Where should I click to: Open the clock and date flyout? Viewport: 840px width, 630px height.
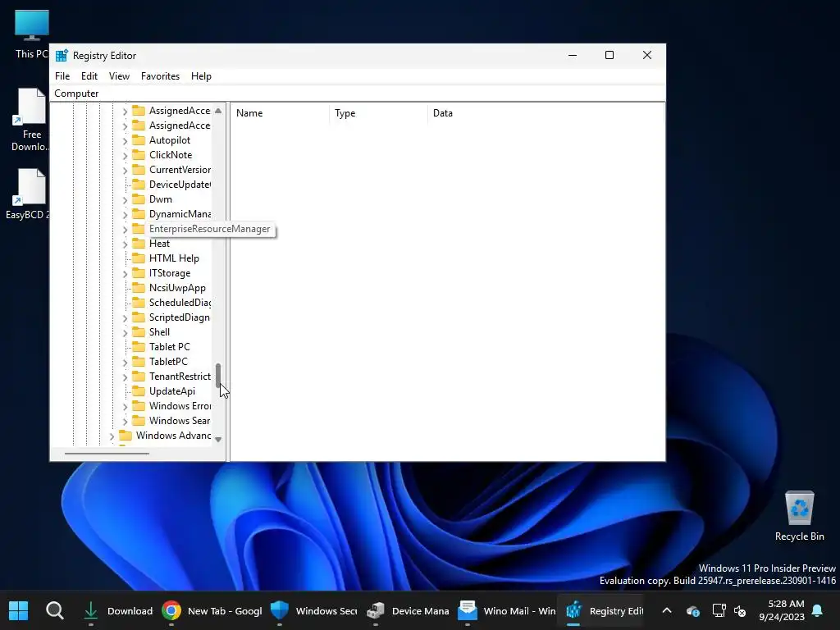(x=781, y=610)
